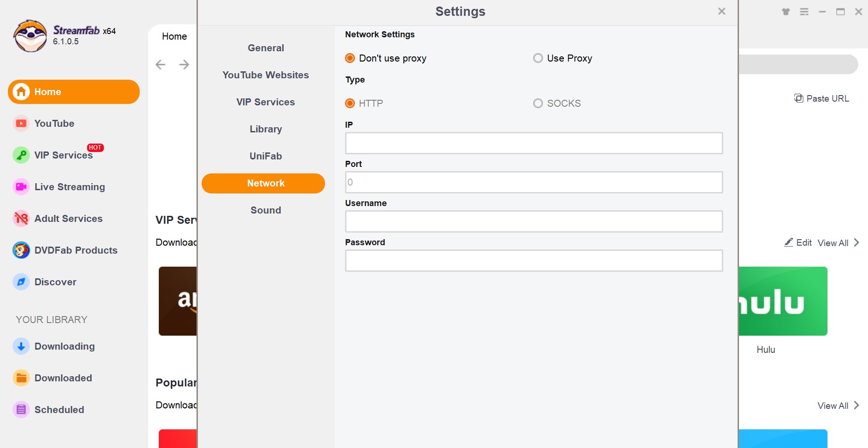This screenshot has height=448, width=868.
Task: Select Don't use proxy option
Action: click(386, 58)
